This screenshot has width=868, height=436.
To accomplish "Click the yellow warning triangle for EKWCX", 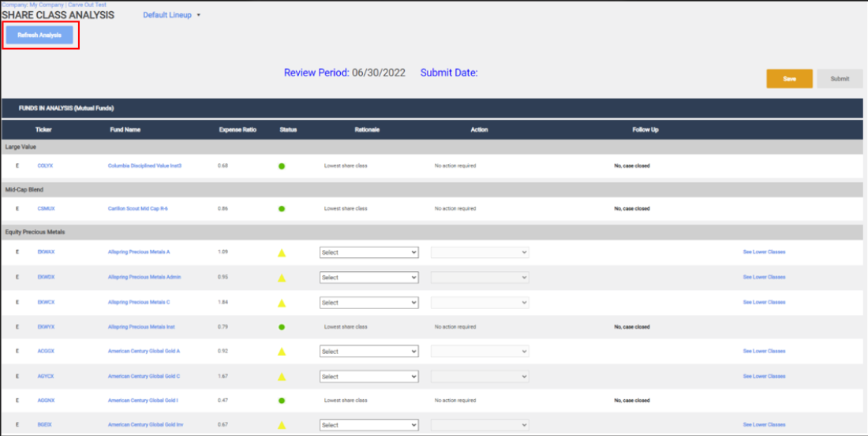I will pyautogui.click(x=281, y=303).
